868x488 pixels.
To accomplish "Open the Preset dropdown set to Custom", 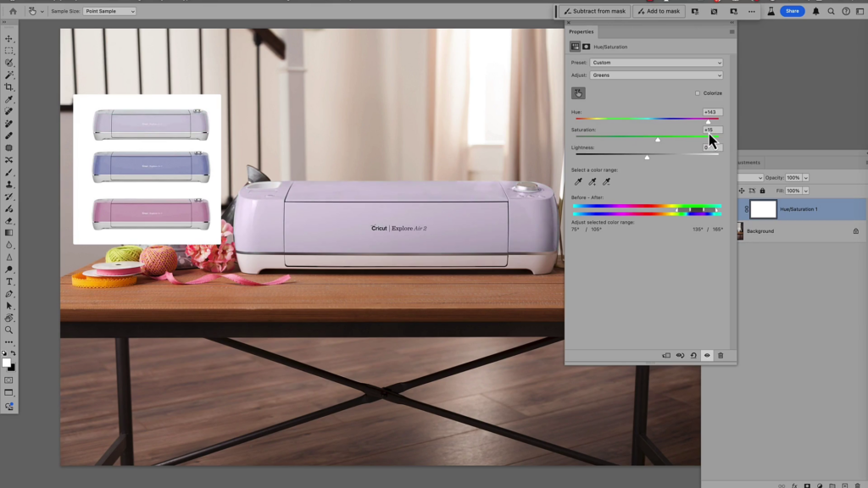I will pos(656,63).
